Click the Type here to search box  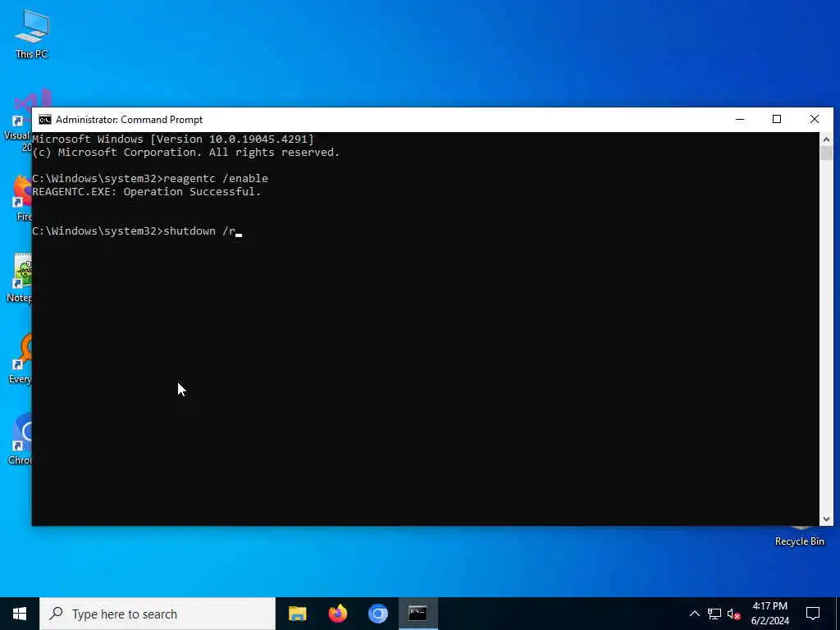coord(157,614)
